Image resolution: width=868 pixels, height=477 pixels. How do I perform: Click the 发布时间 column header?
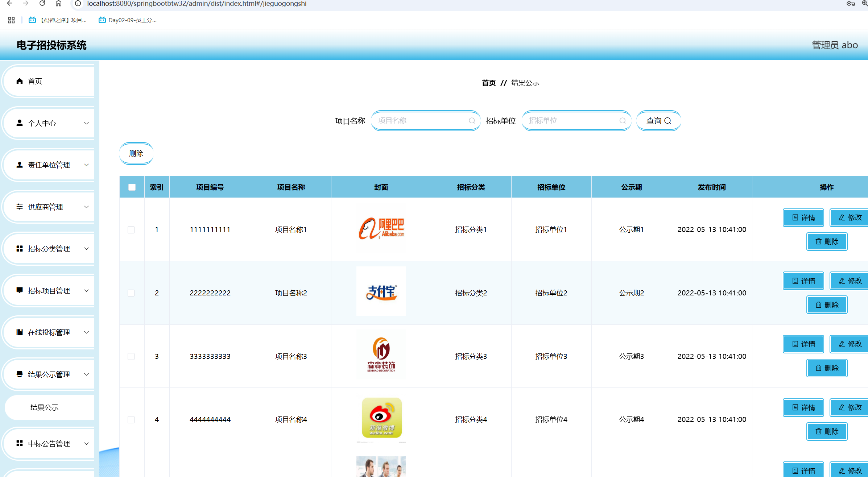(712, 187)
